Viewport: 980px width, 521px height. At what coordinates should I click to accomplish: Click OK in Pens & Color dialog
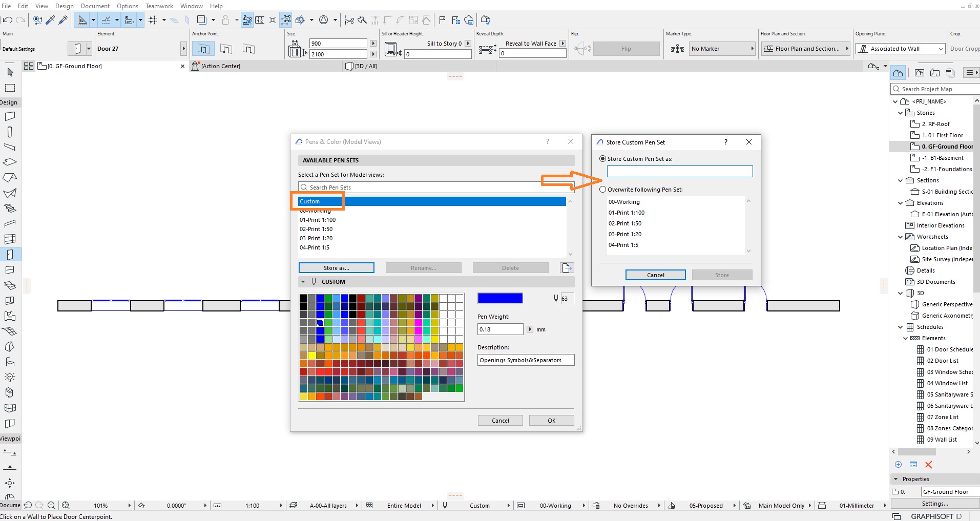pos(551,421)
